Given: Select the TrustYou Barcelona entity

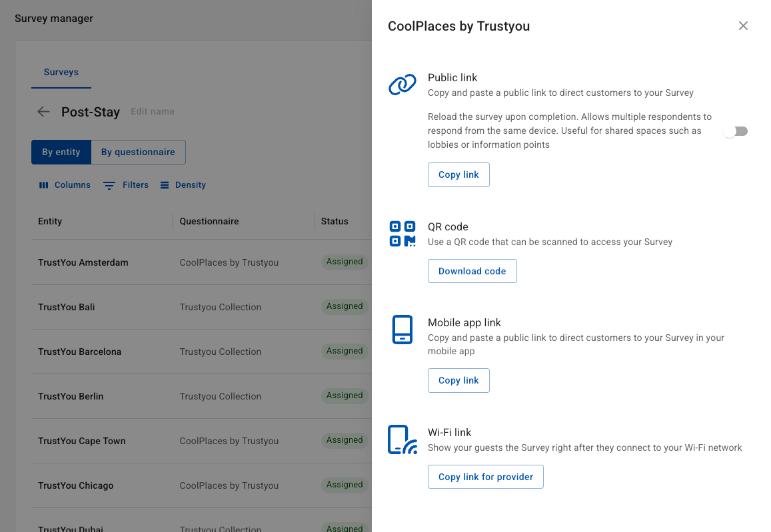Looking at the screenshot, I should coord(80,352).
